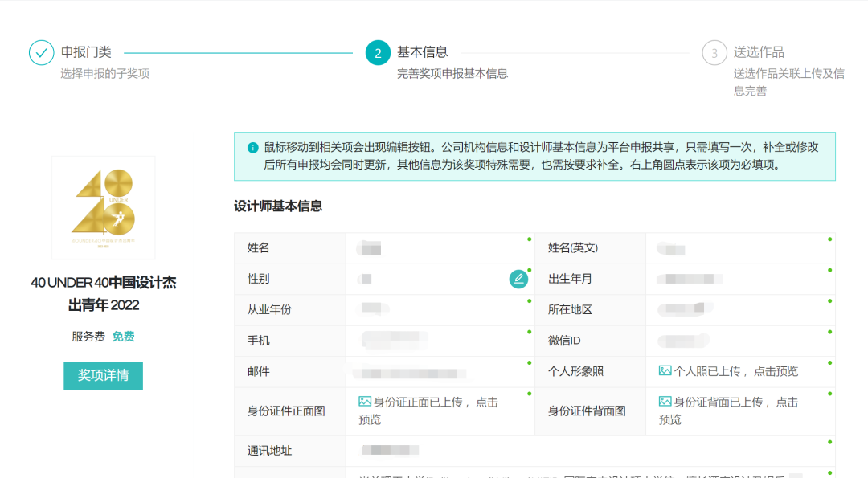This screenshot has height=478, width=868.
Task: Click 点击预览 under 身份证背面图
Action: click(x=670, y=419)
